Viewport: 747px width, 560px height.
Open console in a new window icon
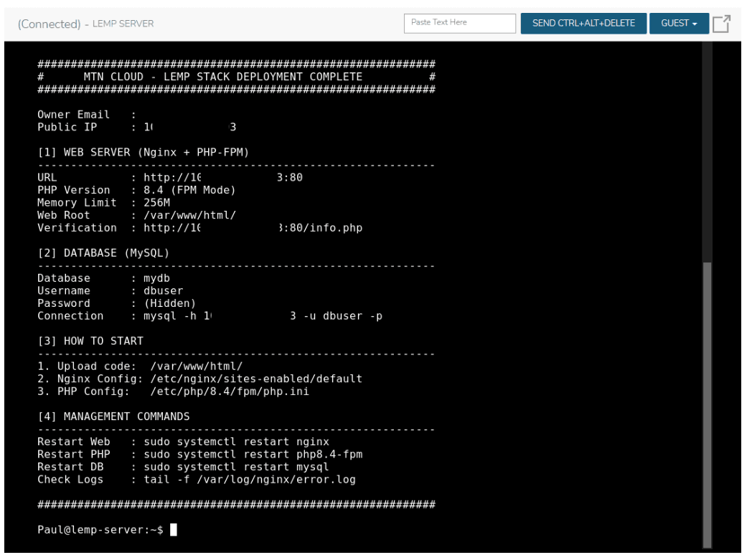pos(721,24)
